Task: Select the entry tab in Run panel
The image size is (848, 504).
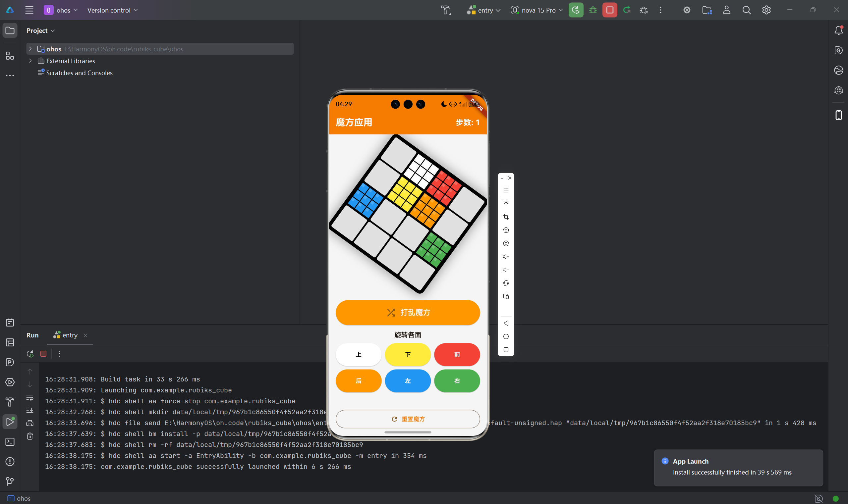Action: pos(70,335)
